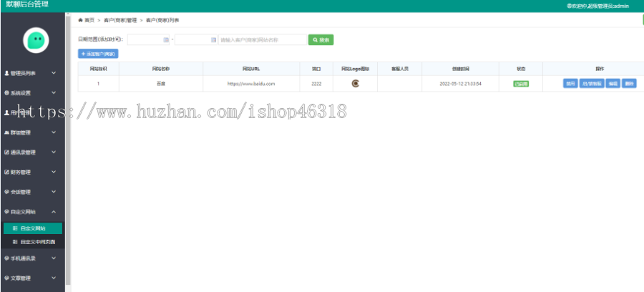This screenshot has height=292, width=644.
Task: Collapse the 自定义网站 chevron
Action: [54, 212]
